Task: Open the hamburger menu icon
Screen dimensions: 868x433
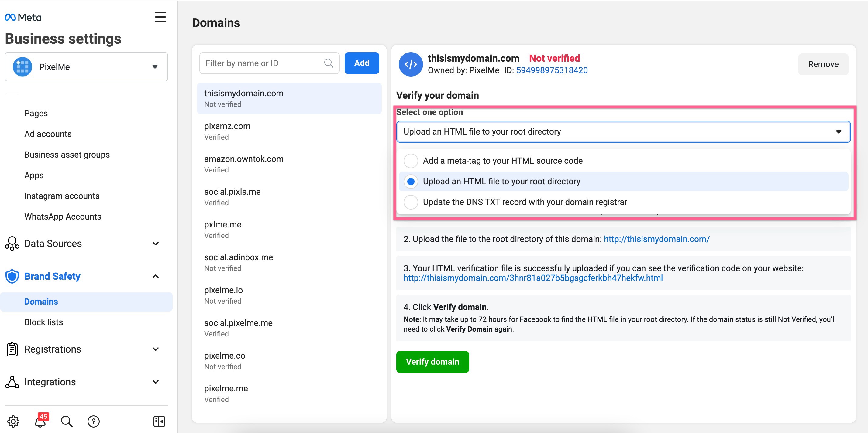Action: (x=160, y=17)
